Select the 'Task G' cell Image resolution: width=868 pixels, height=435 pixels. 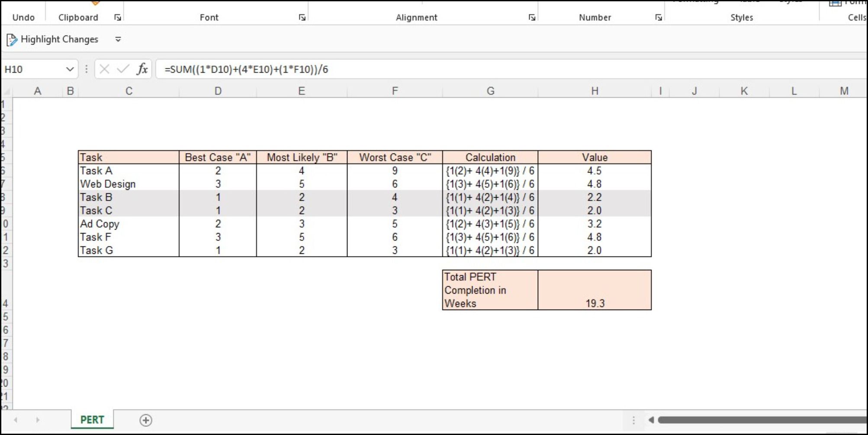click(x=129, y=250)
